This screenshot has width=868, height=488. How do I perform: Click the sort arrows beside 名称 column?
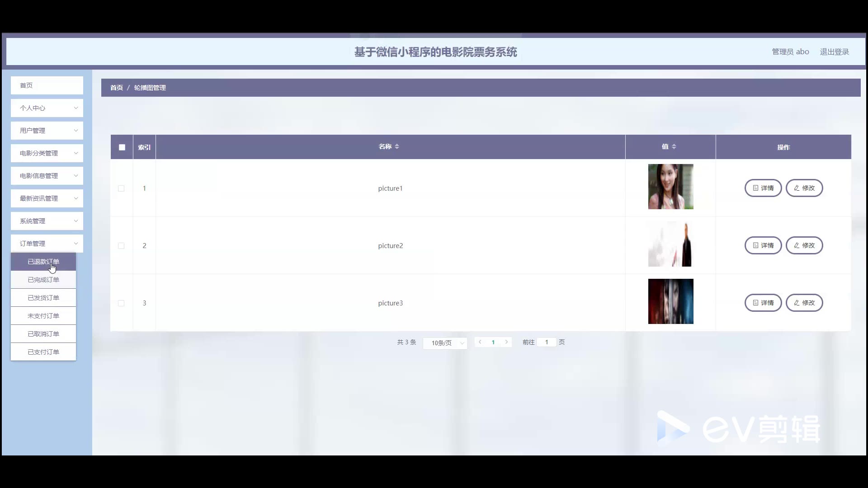[x=397, y=146]
